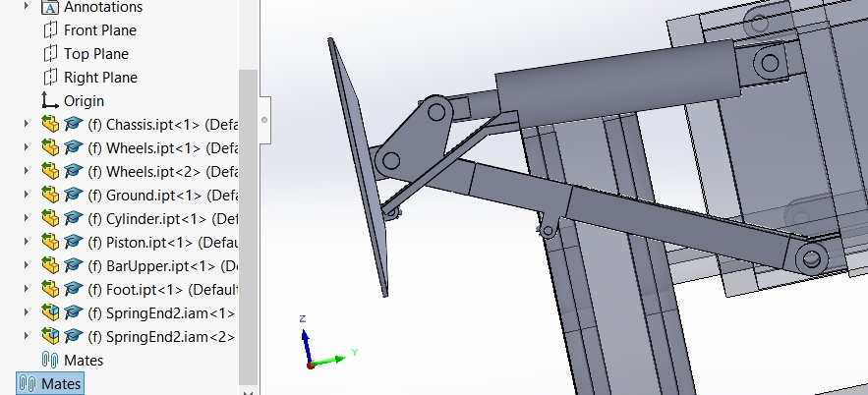Click graduation cap icon beside Cylinder.ipt<1>
Image resolution: width=868 pixels, height=395 pixels.
pos(73,218)
